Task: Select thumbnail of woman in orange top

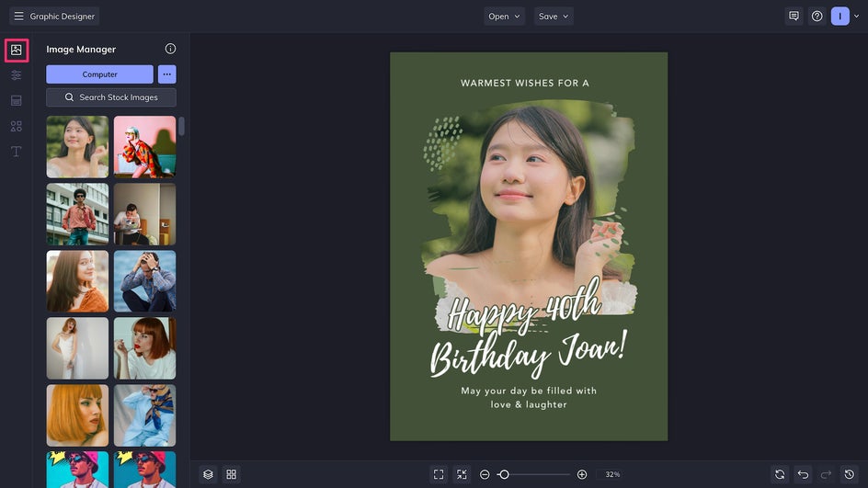Action: click(x=77, y=281)
